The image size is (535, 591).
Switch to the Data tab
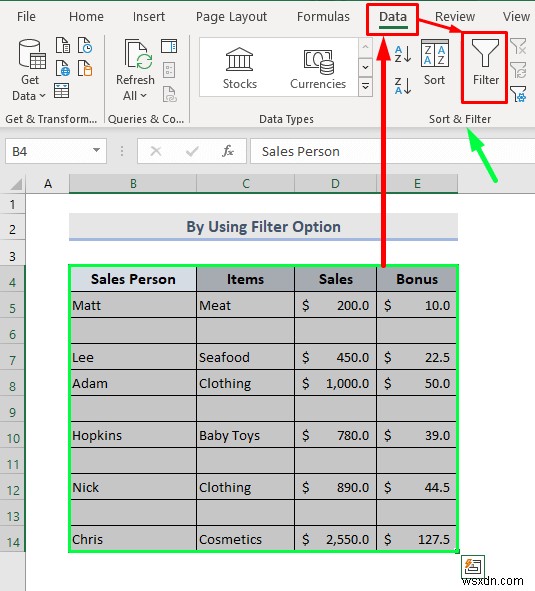(393, 17)
